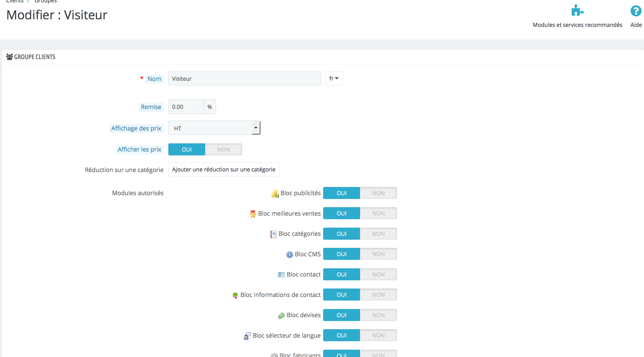Click the Groupe Clients users icon
Viewport: 644px width, 357px height.
9,57
